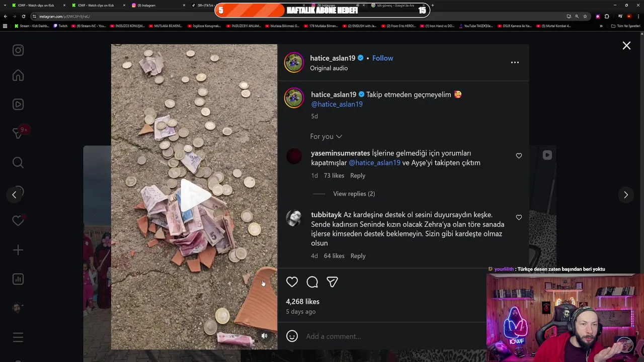Play the video of broken piggy bank
644x362 pixels.
click(194, 197)
